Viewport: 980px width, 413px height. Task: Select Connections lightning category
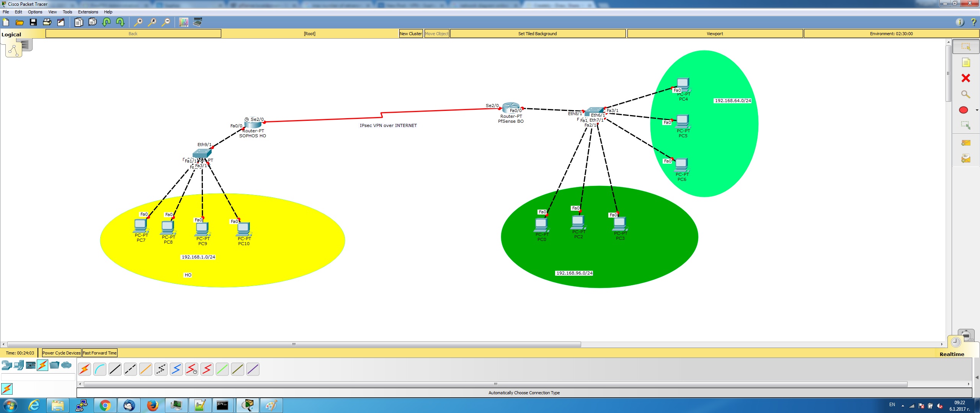pyautogui.click(x=42, y=365)
